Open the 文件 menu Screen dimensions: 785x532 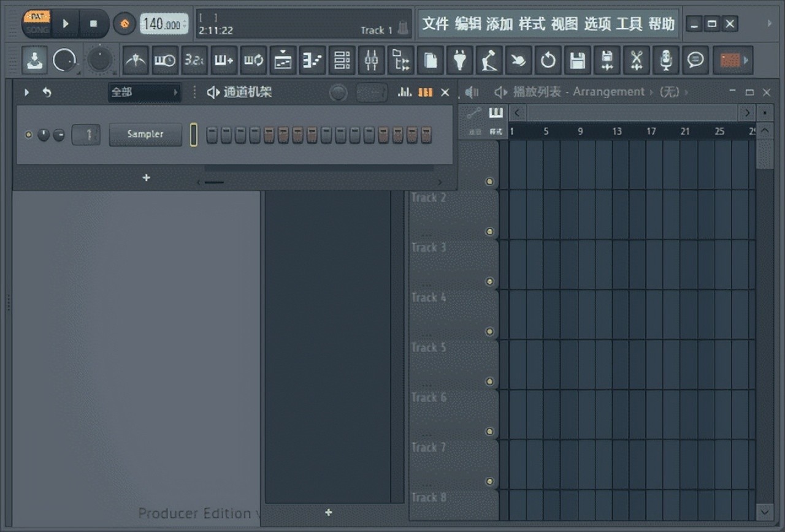(435, 24)
